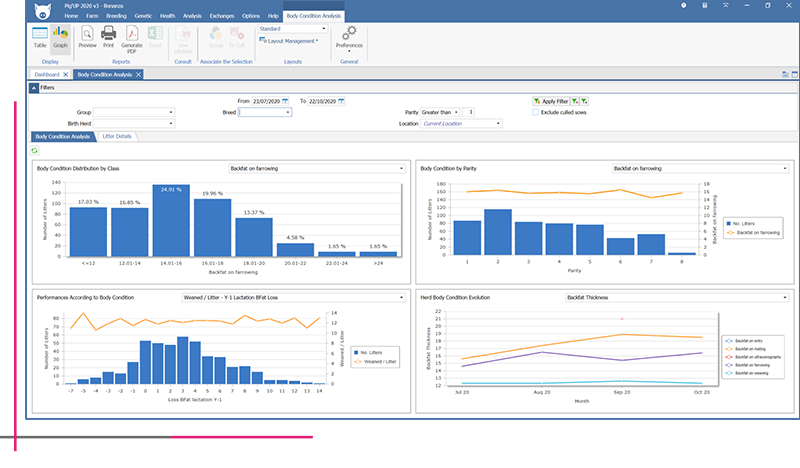
Task: Click the 24.91 % bar in class chart
Action: (x=171, y=220)
